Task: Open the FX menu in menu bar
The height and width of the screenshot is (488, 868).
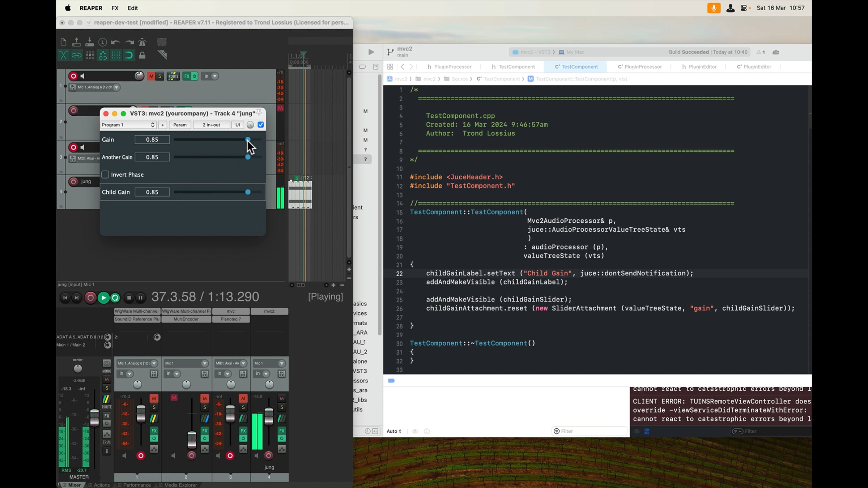Action: (x=115, y=8)
